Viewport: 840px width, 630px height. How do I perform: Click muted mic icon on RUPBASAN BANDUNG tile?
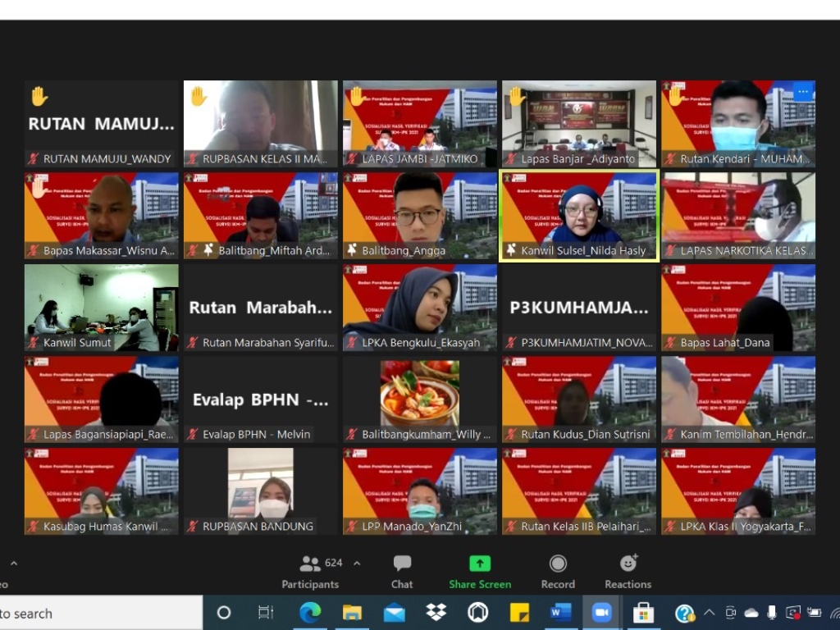coord(193,527)
